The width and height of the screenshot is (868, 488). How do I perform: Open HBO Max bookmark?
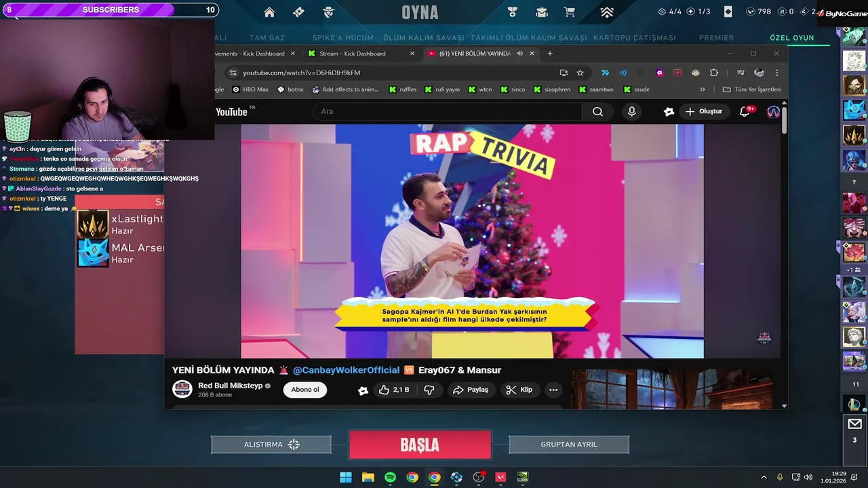[x=250, y=89]
